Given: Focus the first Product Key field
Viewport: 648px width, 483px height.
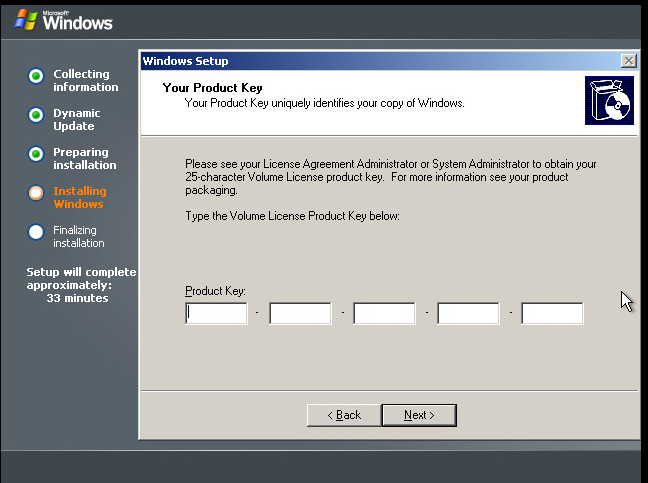Looking at the screenshot, I should [216, 314].
